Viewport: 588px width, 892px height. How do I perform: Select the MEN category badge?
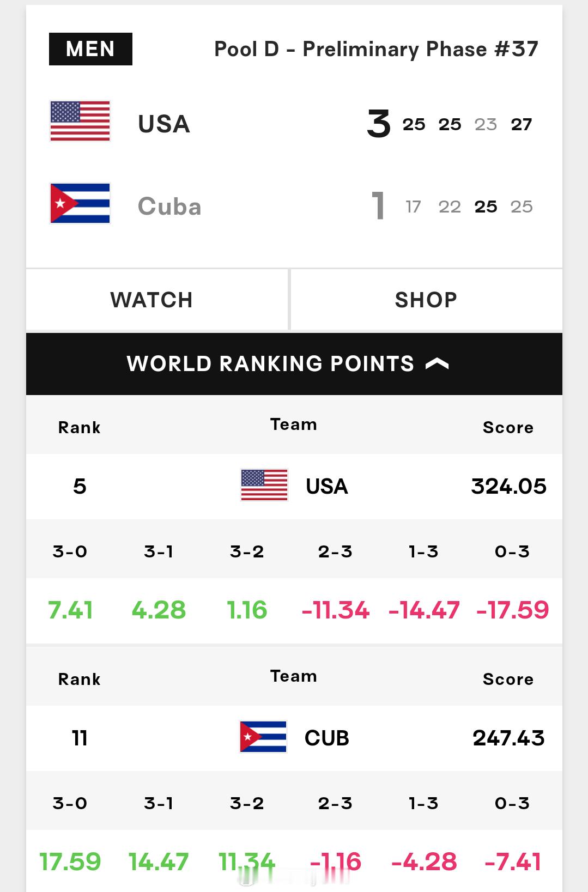coord(90,49)
